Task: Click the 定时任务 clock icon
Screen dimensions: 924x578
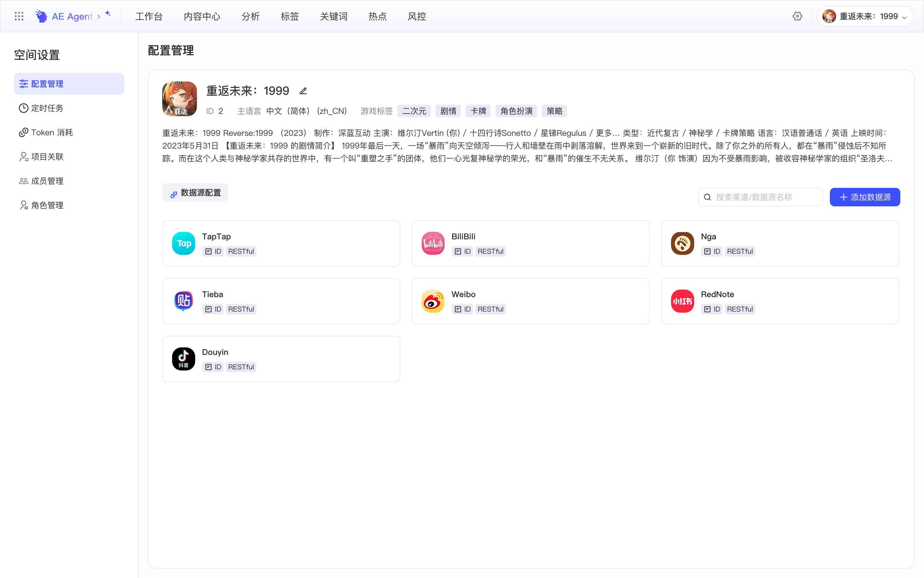Action: click(24, 108)
